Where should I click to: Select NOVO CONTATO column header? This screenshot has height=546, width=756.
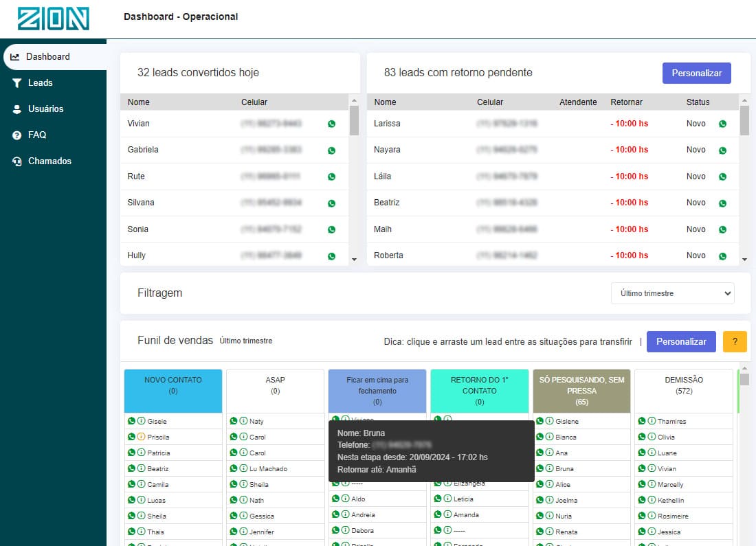173,391
